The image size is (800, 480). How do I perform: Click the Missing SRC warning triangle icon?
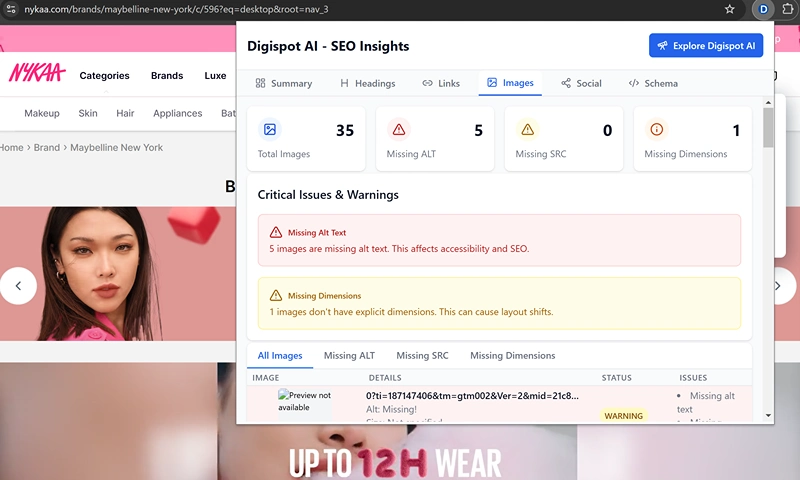[x=528, y=130]
